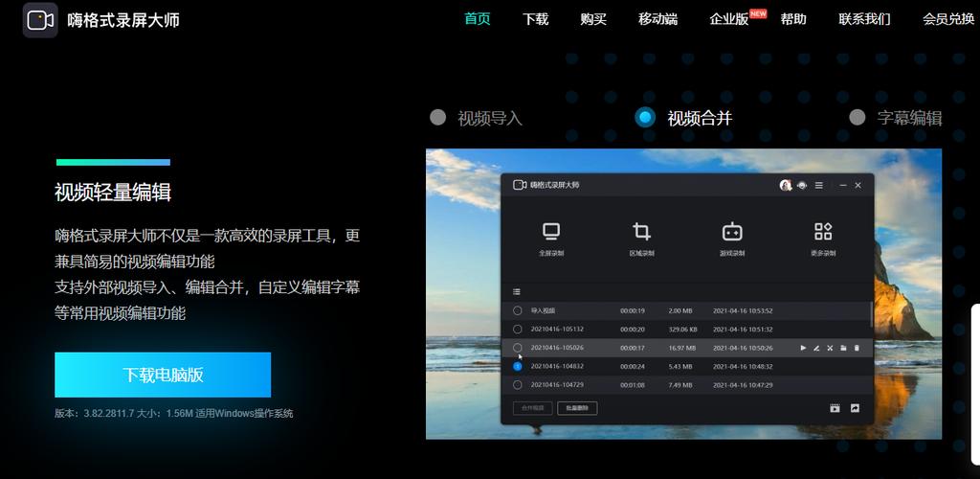Delete the 20210416-105026 recording via the trash icon
This screenshot has width=980, height=479.
click(857, 348)
